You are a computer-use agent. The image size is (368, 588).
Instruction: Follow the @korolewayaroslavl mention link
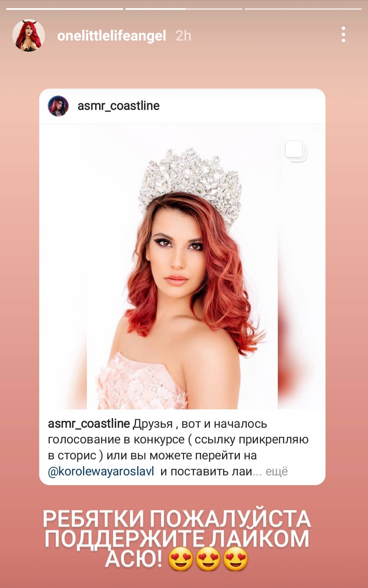101,471
